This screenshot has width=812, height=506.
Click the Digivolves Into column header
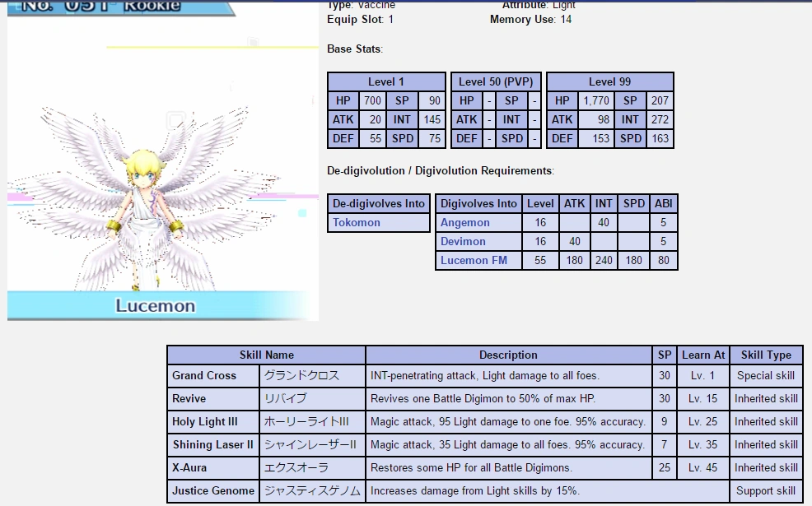pyautogui.click(x=478, y=204)
